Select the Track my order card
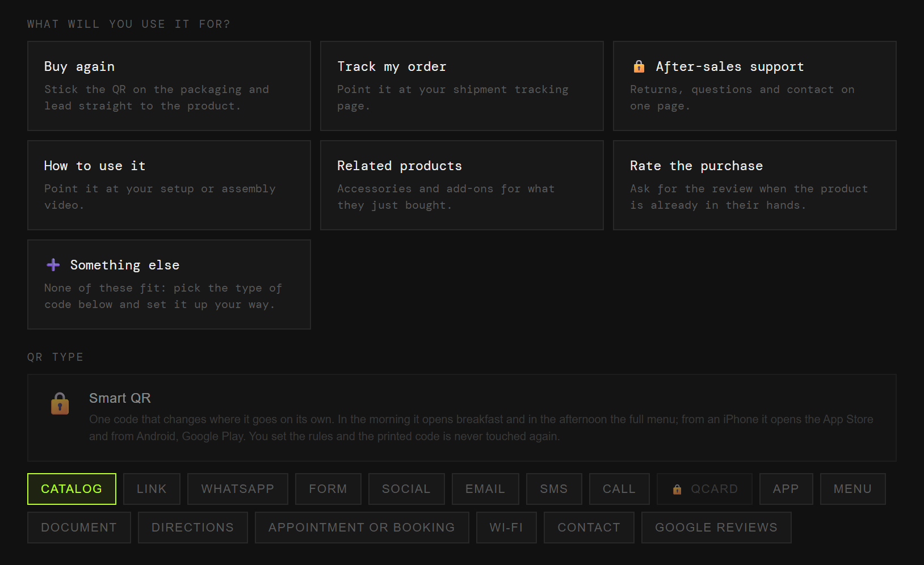The width and height of the screenshot is (924, 565). click(x=462, y=86)
